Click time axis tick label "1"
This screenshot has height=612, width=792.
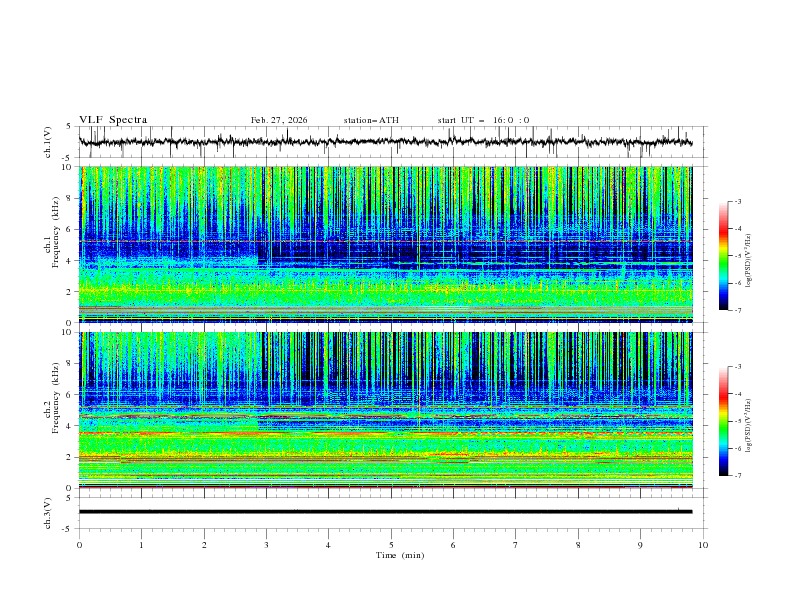(x=141, y=545)
